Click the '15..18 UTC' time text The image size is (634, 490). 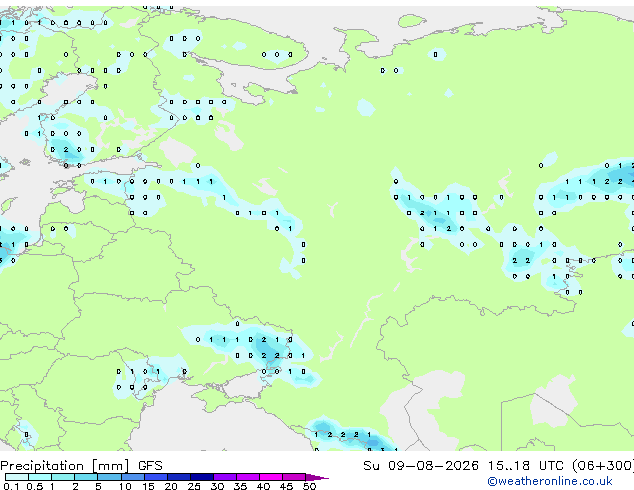click(525, 466)
